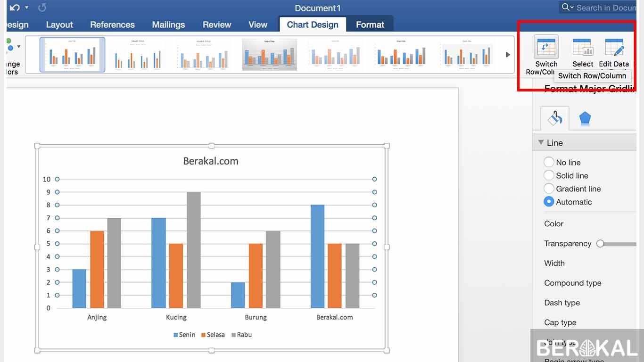Image resolution: width=644 pixels, height=362 pixels.
Task: Click the Anjing axis label
Action: [97, 317]
